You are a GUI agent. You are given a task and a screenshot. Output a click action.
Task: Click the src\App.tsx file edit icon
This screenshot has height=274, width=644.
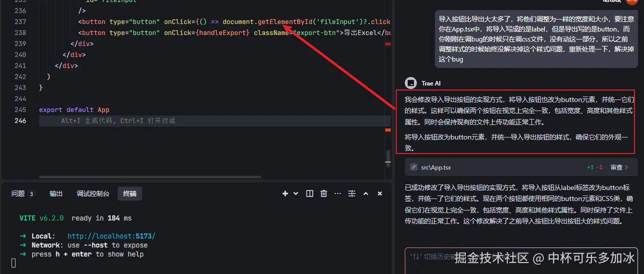(413, 167)
